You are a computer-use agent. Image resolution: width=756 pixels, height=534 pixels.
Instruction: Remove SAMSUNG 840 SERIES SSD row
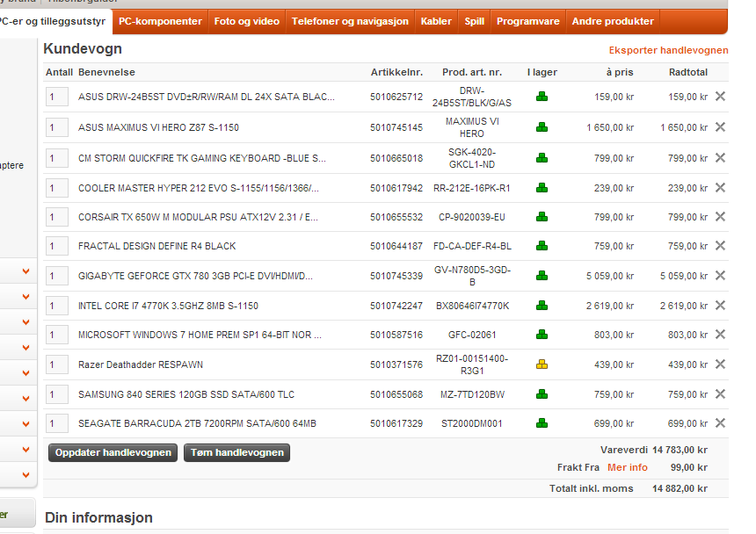tap(720, 393)
